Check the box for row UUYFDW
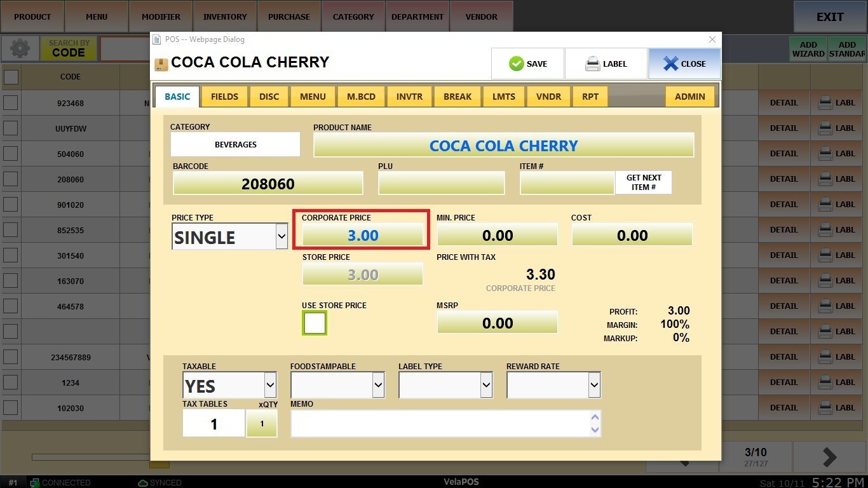The image size is (868, 488). click(x=11, y=128)
